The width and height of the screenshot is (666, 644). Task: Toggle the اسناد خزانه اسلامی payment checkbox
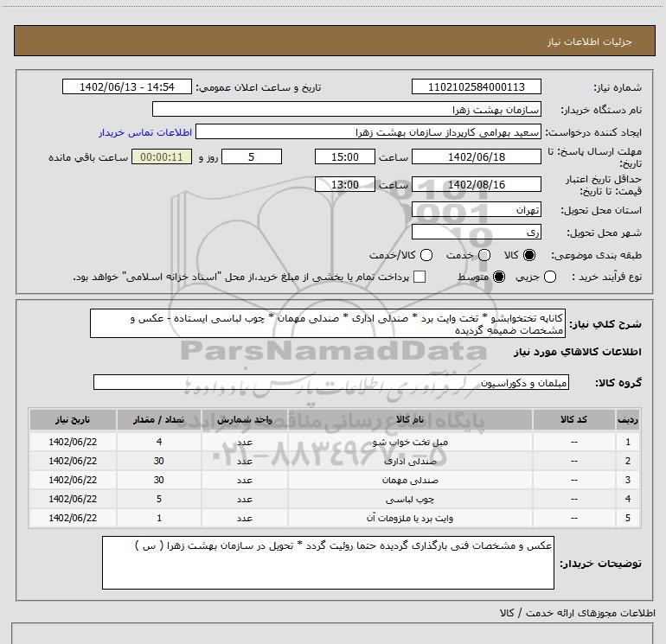click(419, 277)
